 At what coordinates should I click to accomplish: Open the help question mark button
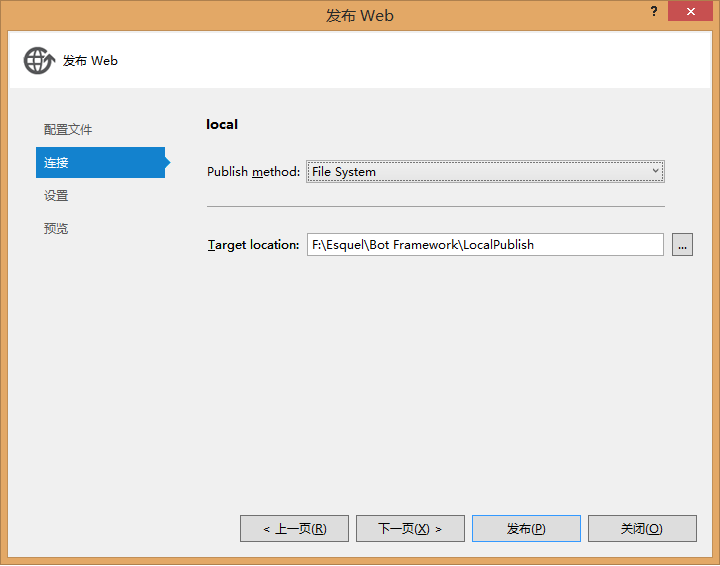pos(654,11)
